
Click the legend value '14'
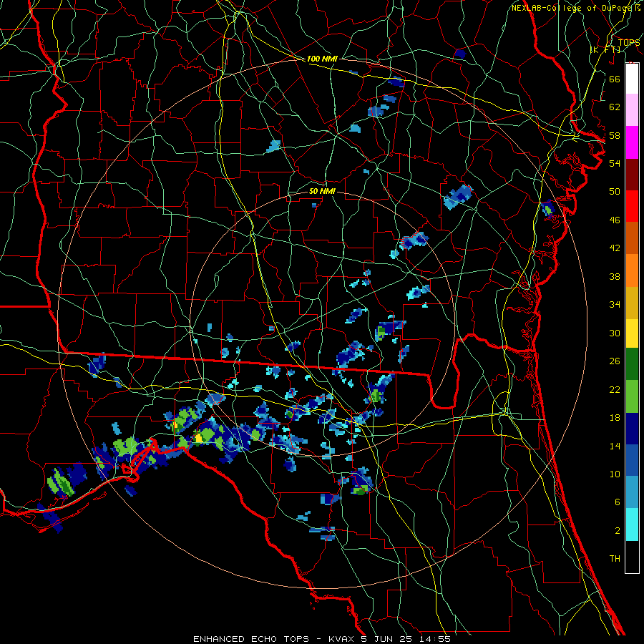pos(615,446)
